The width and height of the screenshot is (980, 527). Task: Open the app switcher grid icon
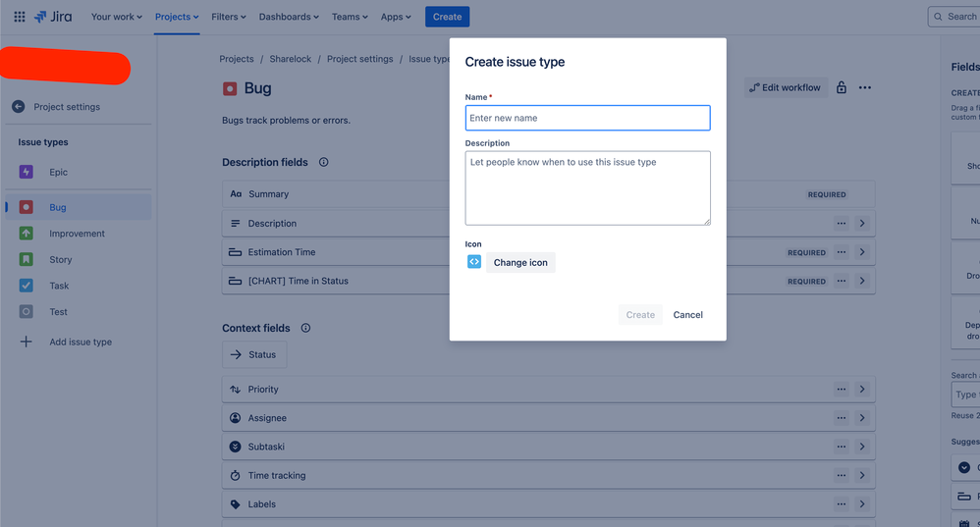pyautogui.click(x=20, y=17)
